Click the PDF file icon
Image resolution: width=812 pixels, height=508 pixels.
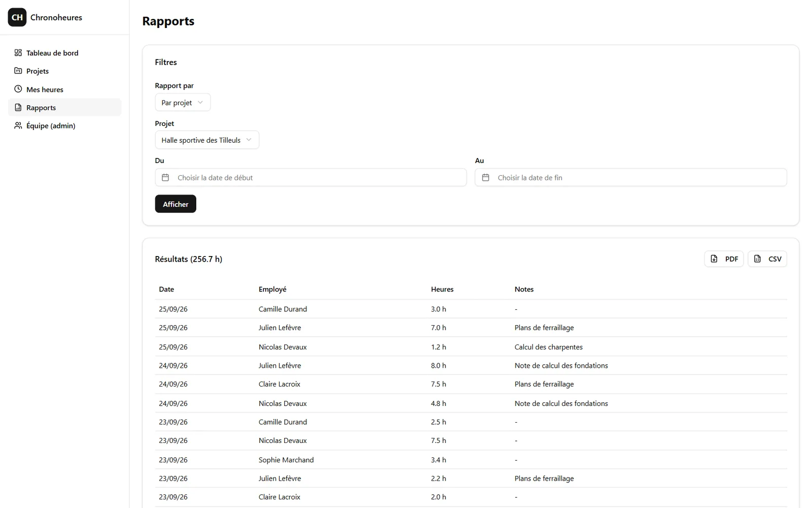pos(714,259)
